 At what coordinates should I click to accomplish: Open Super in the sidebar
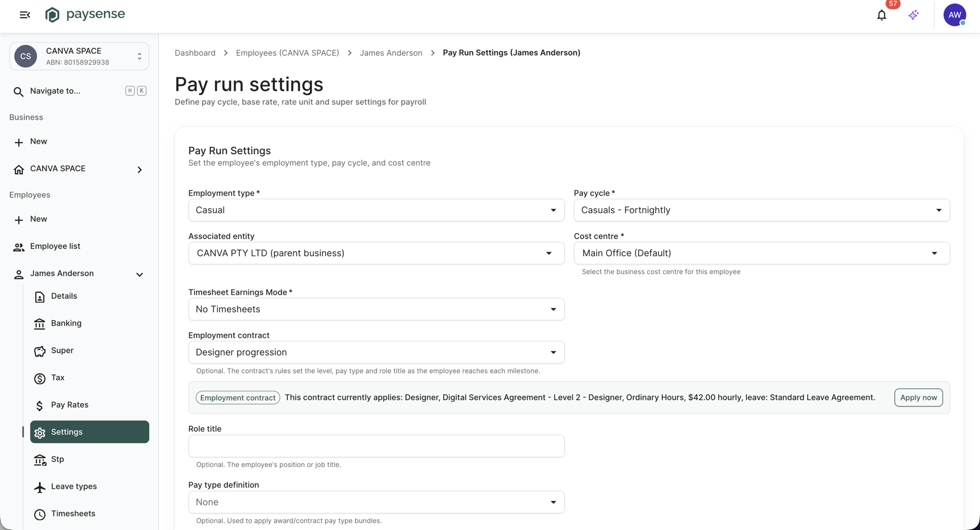click(x=90, y=351)
